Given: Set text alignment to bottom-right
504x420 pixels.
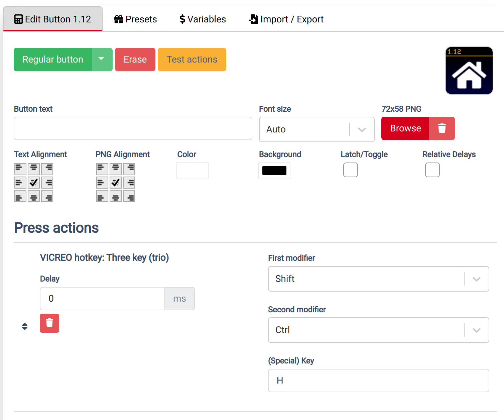Looking at the screenshot, I should coord(47,196).
